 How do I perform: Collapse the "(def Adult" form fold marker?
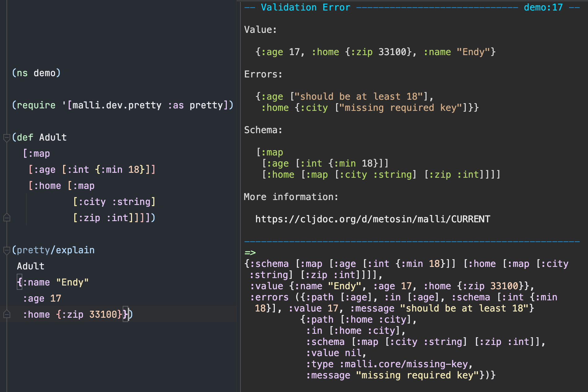(x=7, y=137)
